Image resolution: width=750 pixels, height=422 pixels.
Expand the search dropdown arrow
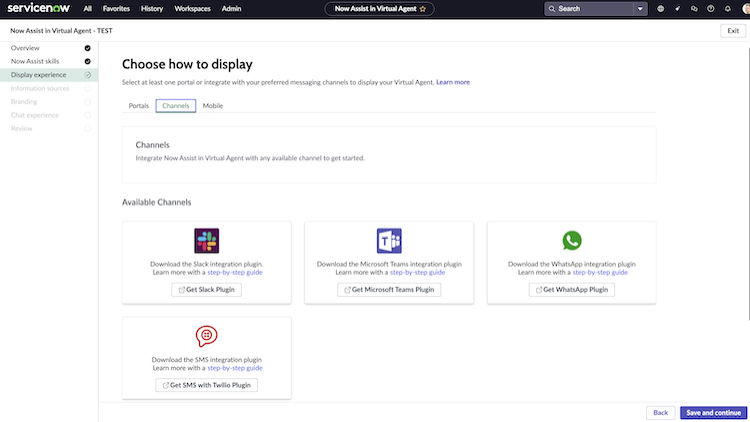pyautogui.click(x=640, y=9)
